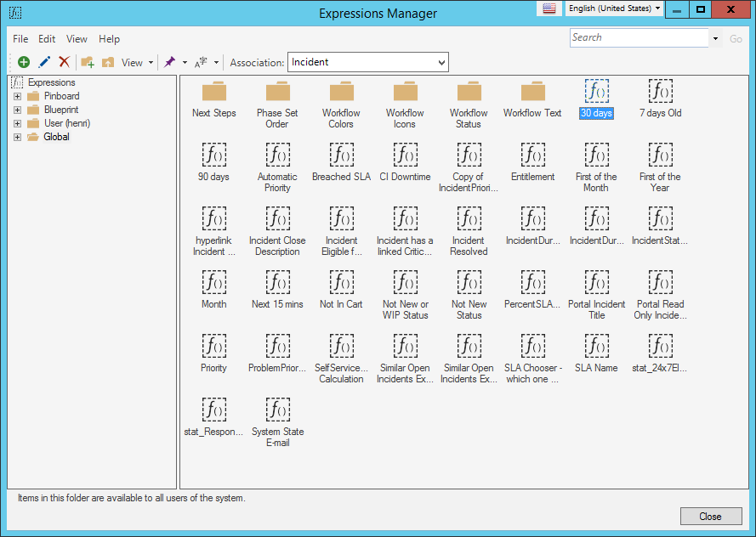Screen dimensions: 756x537
Task: Click the green New expression icon
Action: tap(24, 62)
